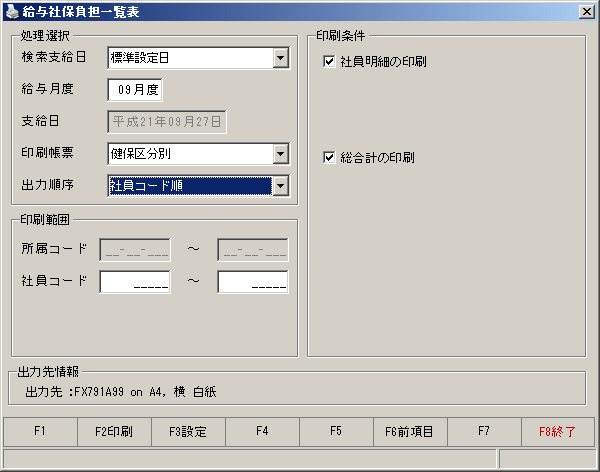
Task: Click the 給与月度 field showing 09月度
Action: pyautogui.click(x=135, y=90)
